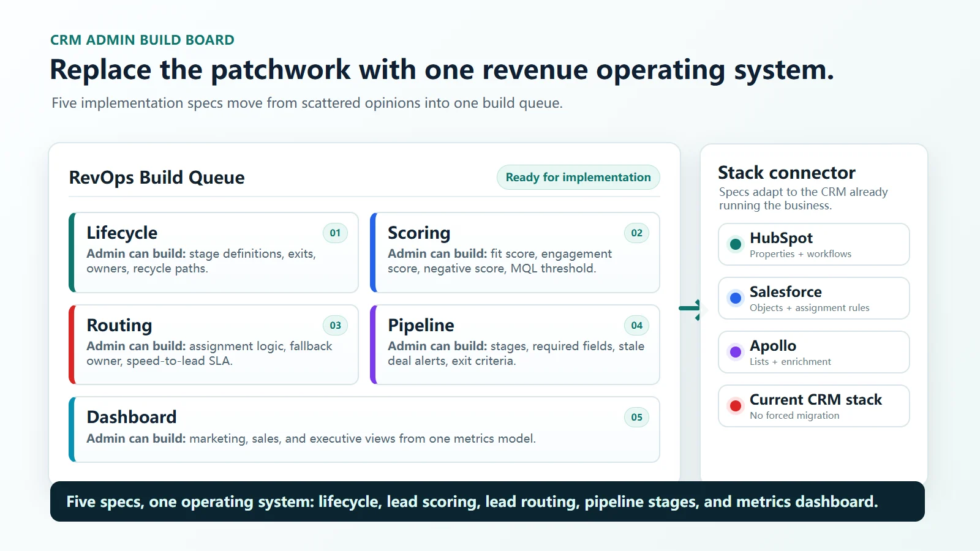Viewport: 980px width, 551px height.
Task: Click the green HubSpot dot icon
Action: 736,244
